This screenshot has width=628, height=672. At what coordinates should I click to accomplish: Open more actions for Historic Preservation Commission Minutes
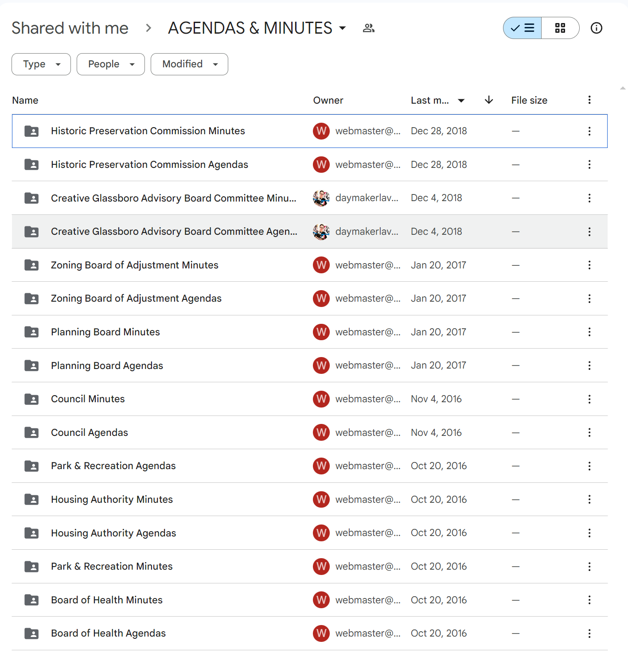coord(589,131)
